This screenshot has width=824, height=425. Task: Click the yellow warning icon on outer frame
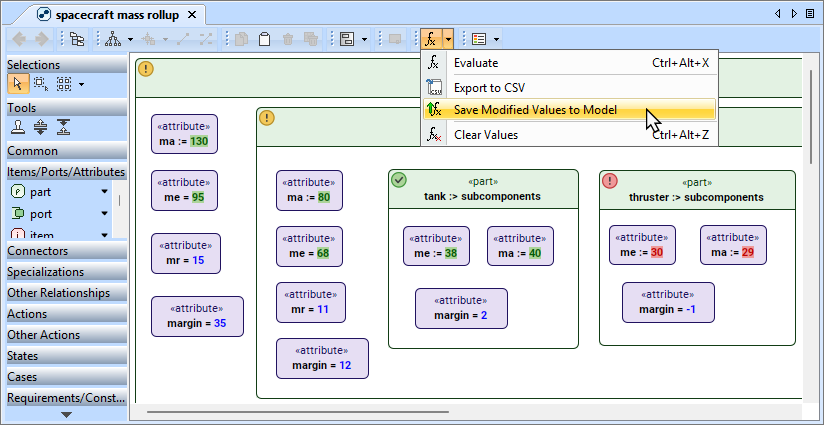146,69
